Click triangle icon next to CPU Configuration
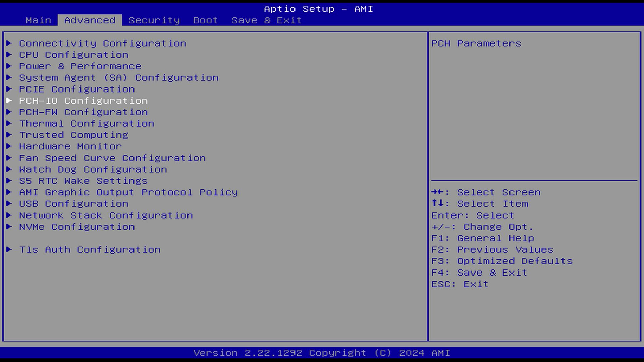The width and height of the screenshot is (644, 362). 9,55
